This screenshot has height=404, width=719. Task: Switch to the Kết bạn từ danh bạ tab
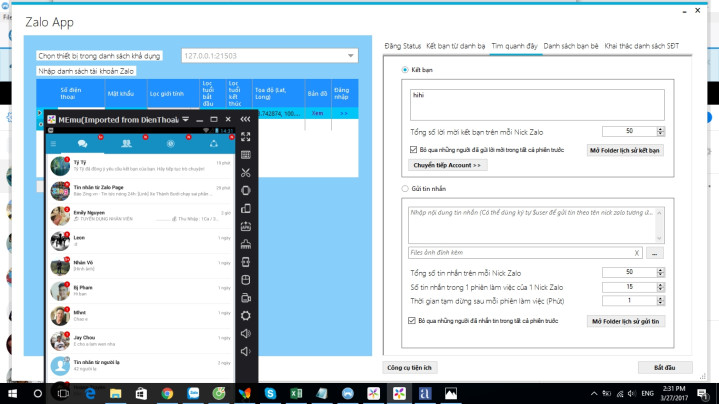(456, 46)
